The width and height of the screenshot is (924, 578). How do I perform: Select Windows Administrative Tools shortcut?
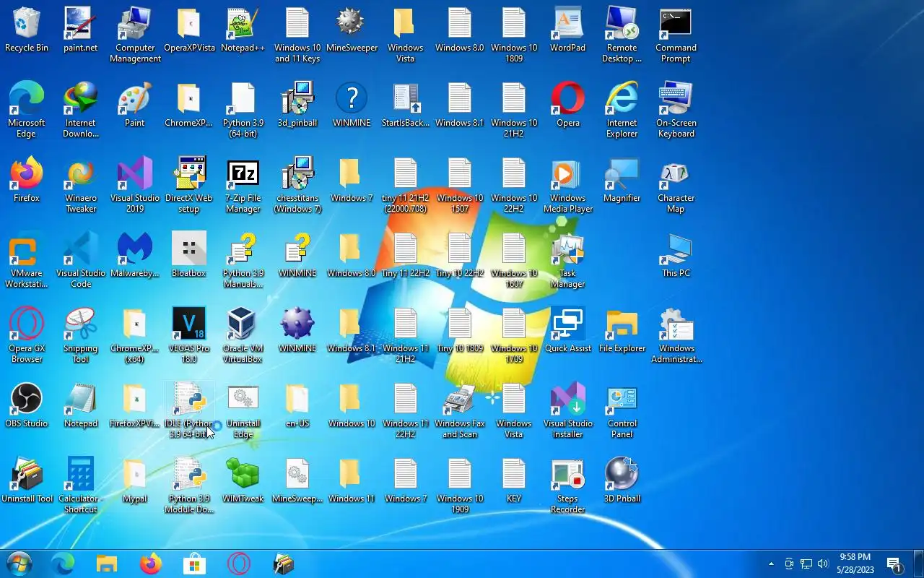(676, 336)
